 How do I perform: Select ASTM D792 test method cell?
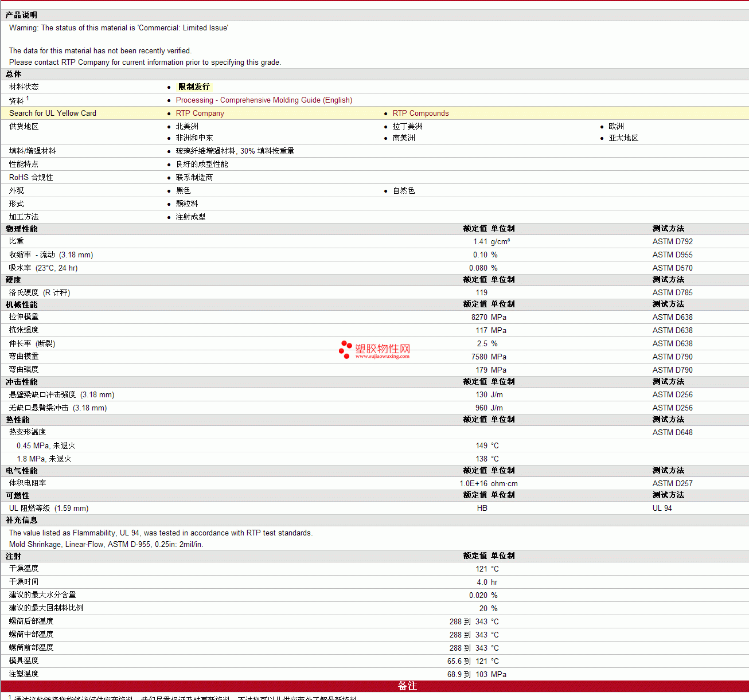[x=672, y=241]
